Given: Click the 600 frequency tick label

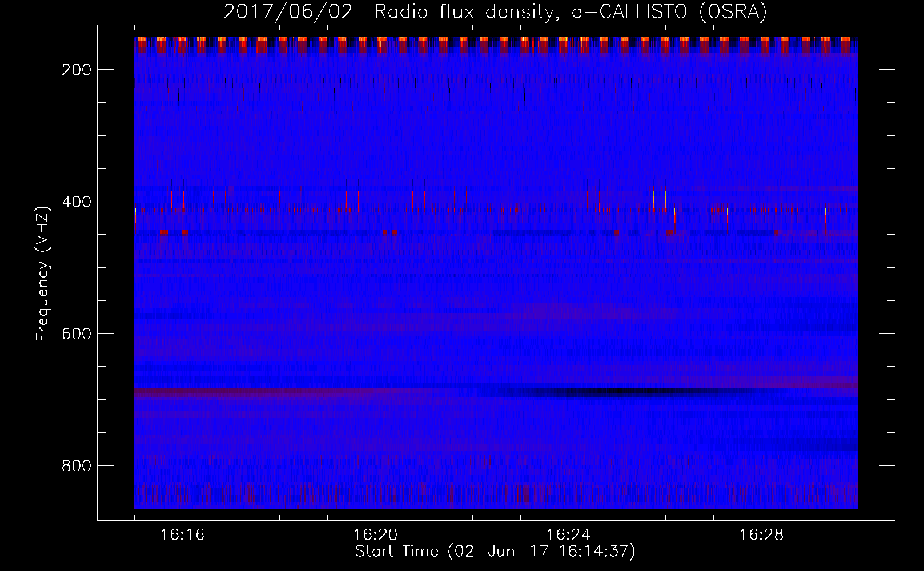Looking at the screenshot, I should 76,333.
